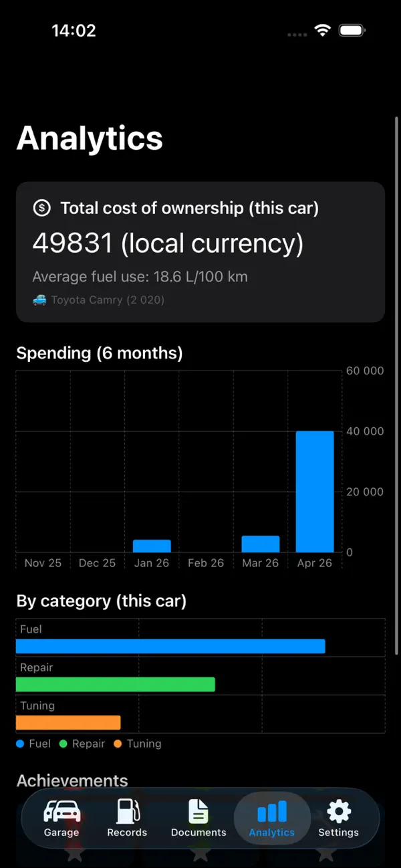Tap the Mar 26 spending bar

pyautogui.click(x=261, y=544)
